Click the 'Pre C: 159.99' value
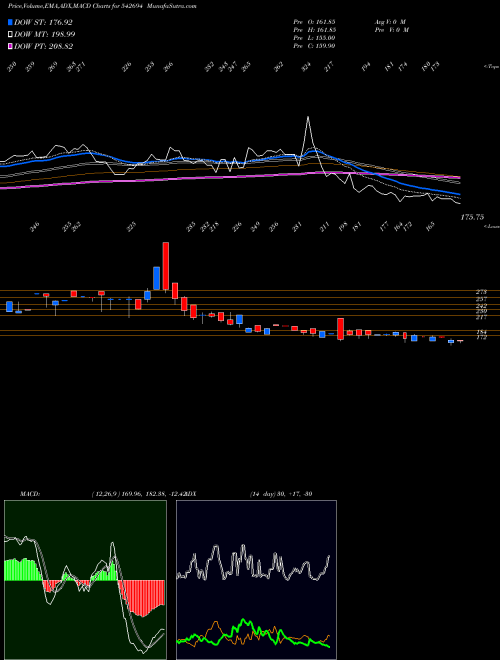The width and height of the screenshot is (500, 660). click(x=314, y=45)
